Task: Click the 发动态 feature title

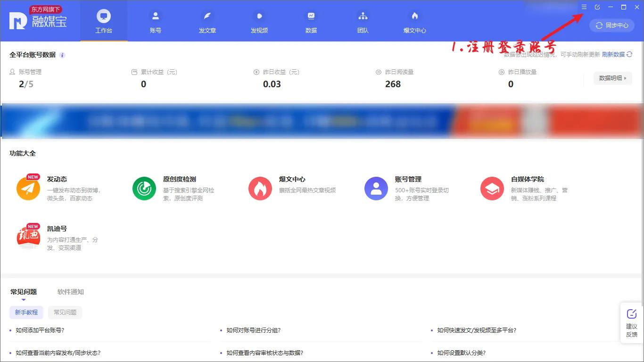Action: click(57, 179)
